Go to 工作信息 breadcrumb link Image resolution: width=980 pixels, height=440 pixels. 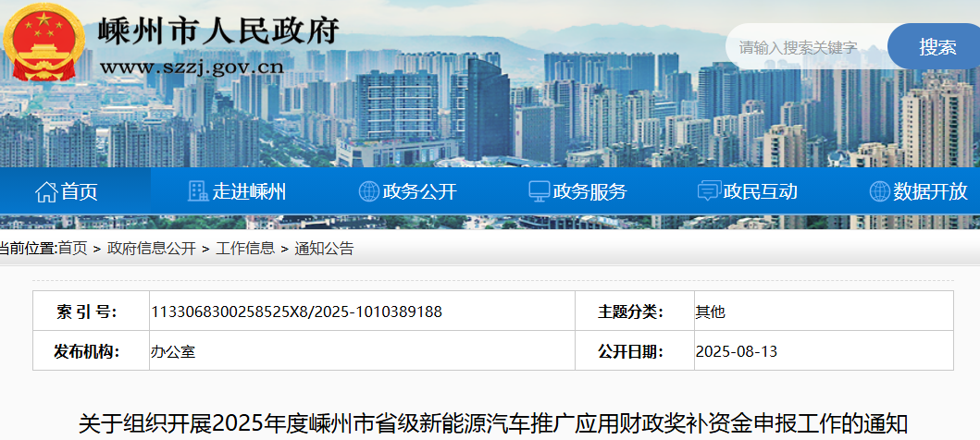[x=244, y=248]
